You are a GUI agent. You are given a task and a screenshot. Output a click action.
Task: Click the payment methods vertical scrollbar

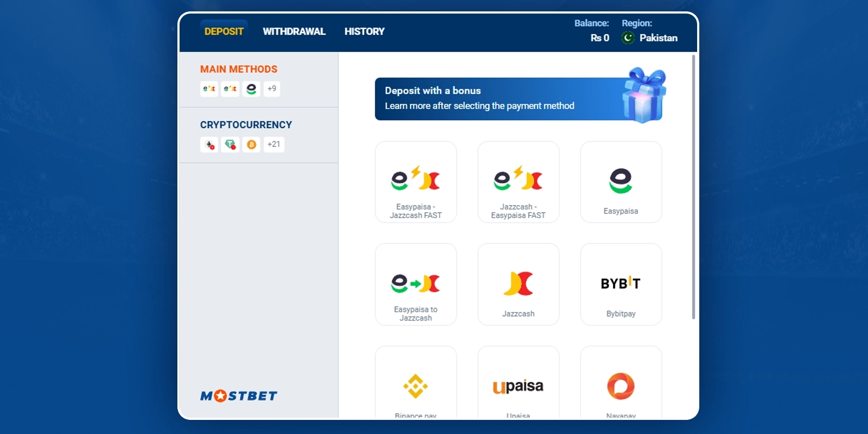pyautogui.click(x=693, y=187)
